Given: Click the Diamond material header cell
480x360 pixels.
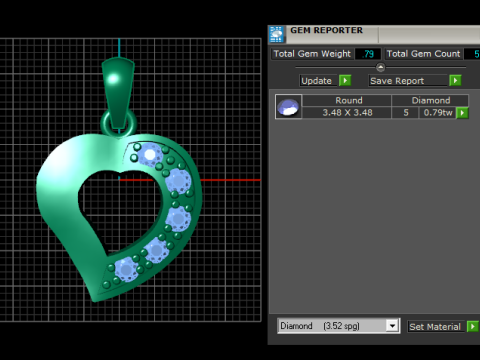Looking at the screenshot, I should point(430,100).
